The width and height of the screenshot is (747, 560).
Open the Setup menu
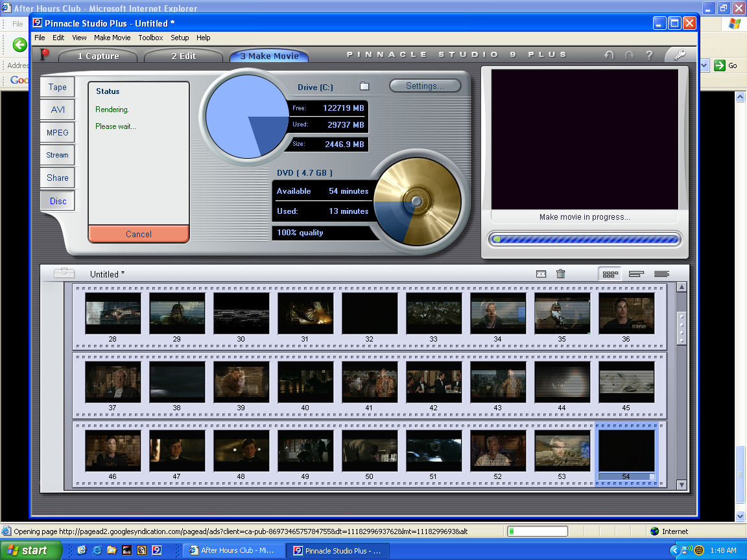[180, 38]
